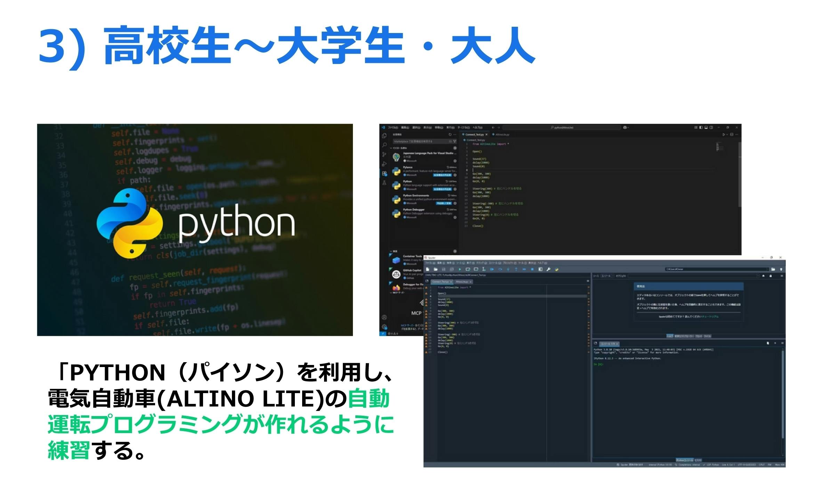
Task: Click Spyder's open file folder icon
Action: [x=435, y=269]
